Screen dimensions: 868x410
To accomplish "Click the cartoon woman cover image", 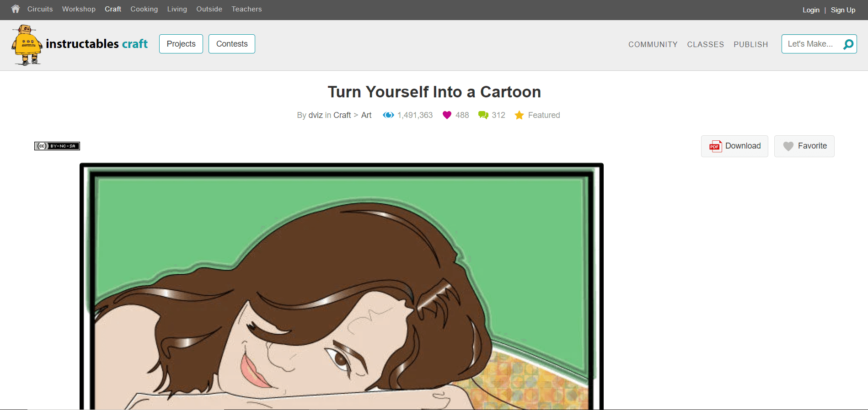I will [342, 286].
